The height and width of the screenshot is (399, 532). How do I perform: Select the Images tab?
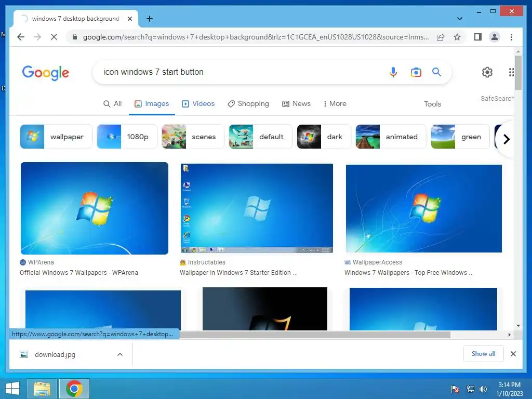[152, 103]
